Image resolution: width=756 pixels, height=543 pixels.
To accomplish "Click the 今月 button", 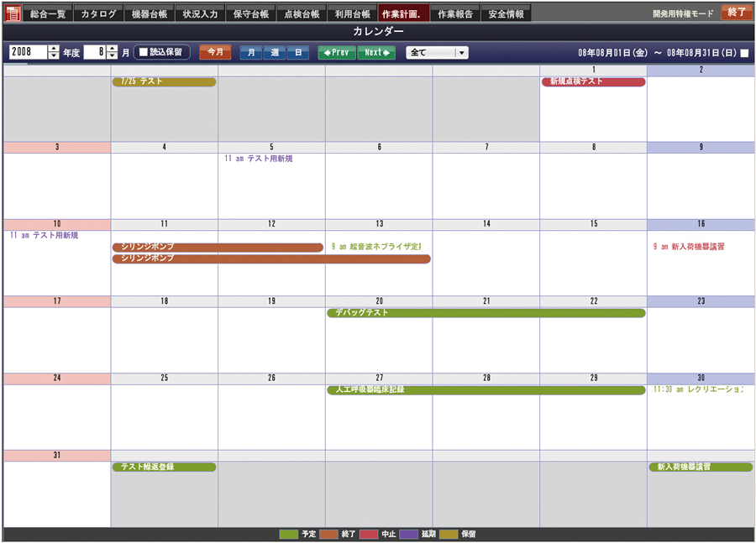I will pyautogui.click(x=215, y=52).
